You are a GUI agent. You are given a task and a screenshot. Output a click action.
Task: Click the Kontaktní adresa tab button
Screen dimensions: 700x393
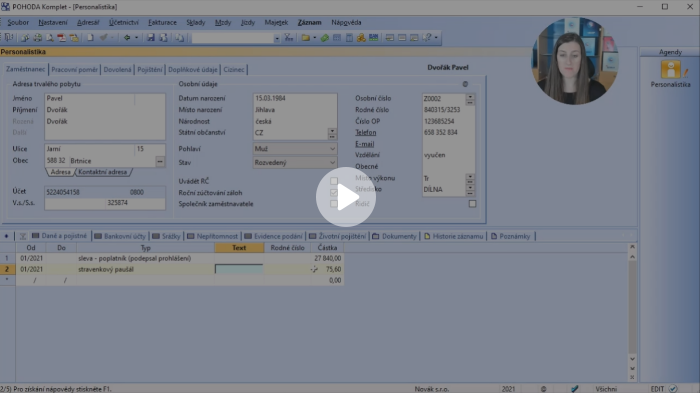(x=103, y=172)
